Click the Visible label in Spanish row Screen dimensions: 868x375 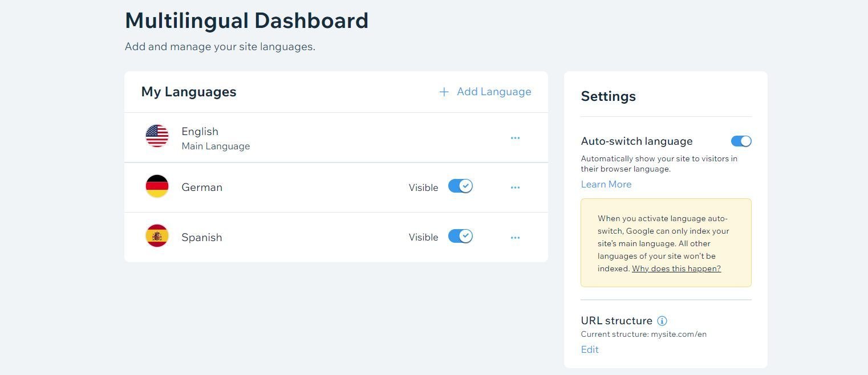tap(424, 238)
